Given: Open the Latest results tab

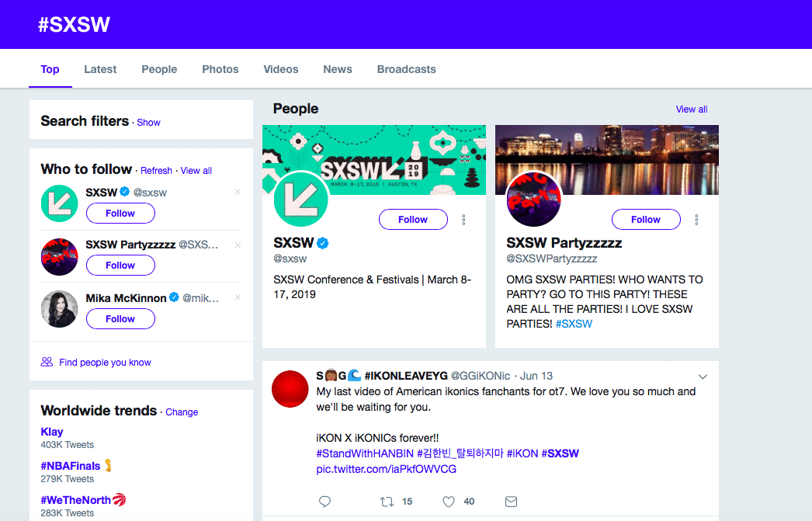Looking at the screenshot, I should [100, 69].
